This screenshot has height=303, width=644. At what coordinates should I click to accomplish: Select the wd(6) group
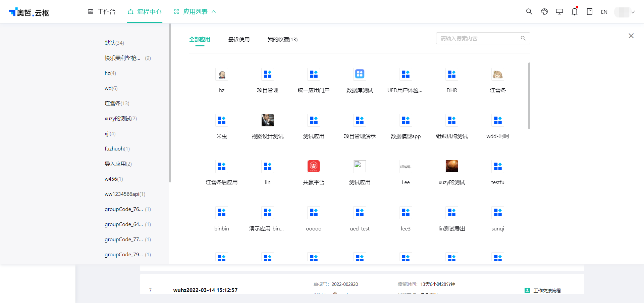pyautogui.click(x=111, y=88)
